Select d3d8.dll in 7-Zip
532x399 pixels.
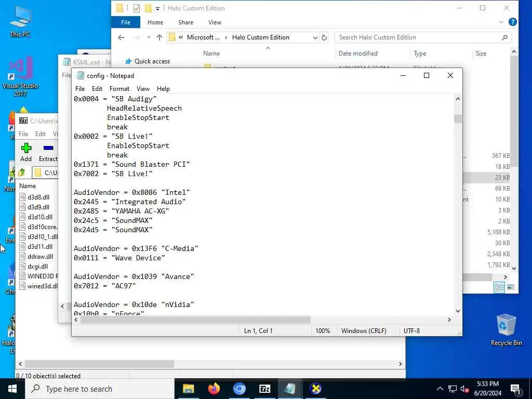[x=38, y=197]
